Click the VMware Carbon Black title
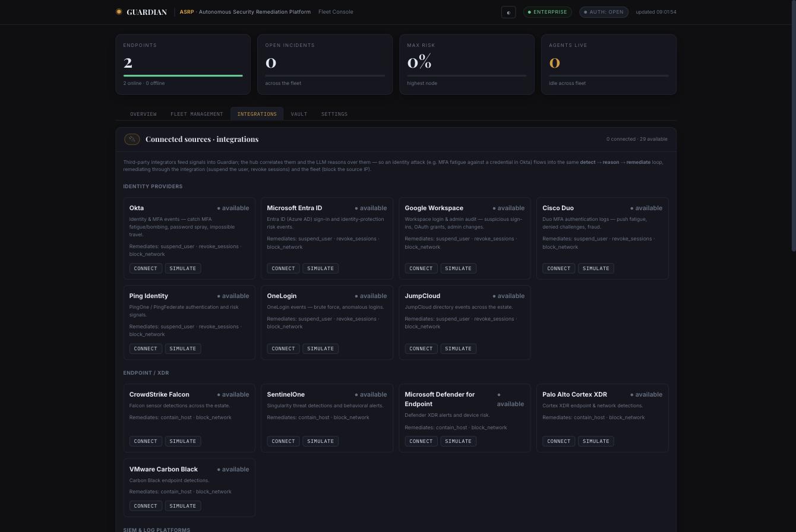 click(163, 469)
